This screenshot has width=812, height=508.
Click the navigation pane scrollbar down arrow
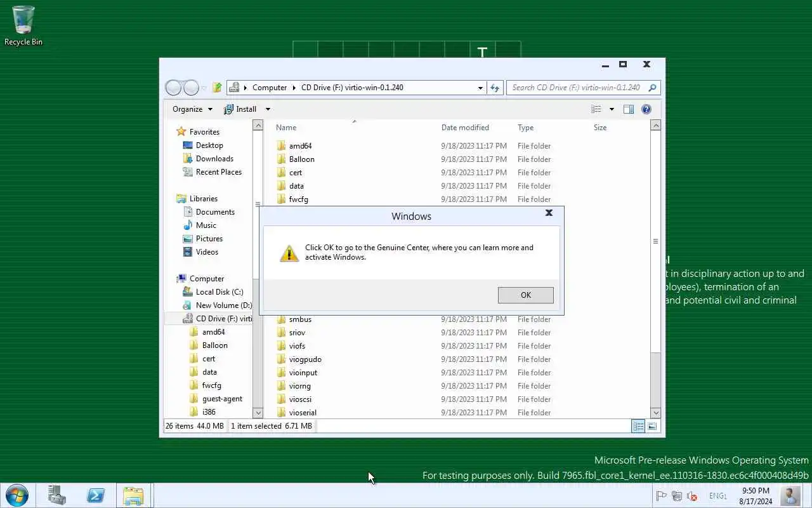[x=258, y=413]
